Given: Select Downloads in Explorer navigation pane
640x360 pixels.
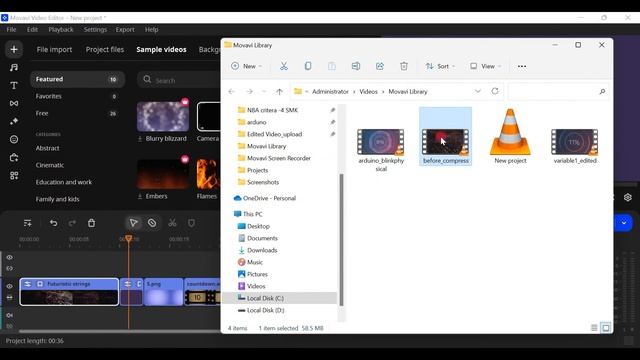Looking at the screenshot, I should (x=262, y=250).
